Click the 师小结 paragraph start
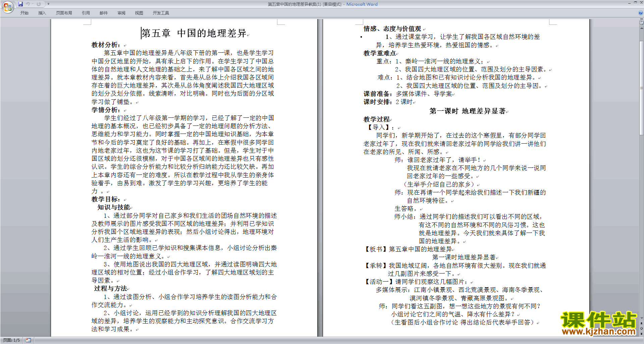The width and height of the screenshot is (644, 344). pyautogui.click(x=469, y=217)
